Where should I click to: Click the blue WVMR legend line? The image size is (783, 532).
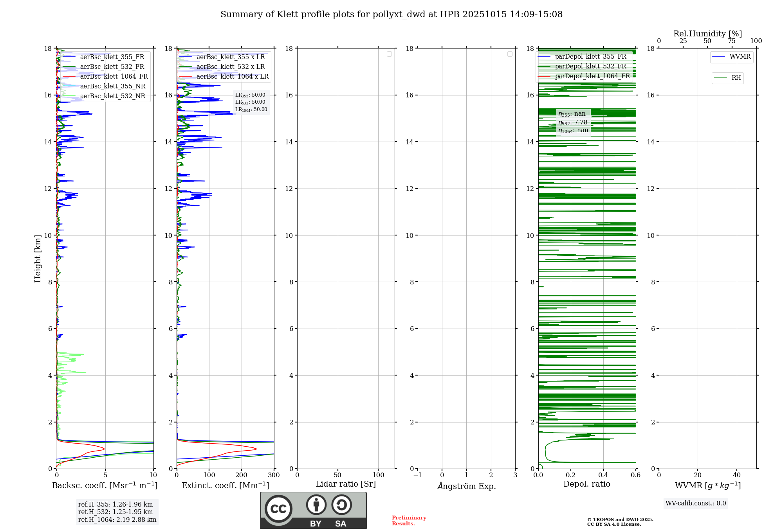pyautogui.click(x=718, y=57)
